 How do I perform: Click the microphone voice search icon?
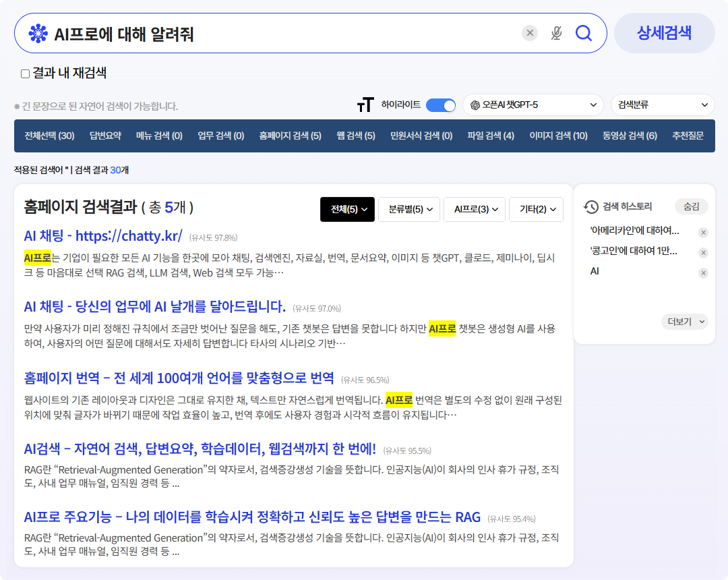coord(556,33)
